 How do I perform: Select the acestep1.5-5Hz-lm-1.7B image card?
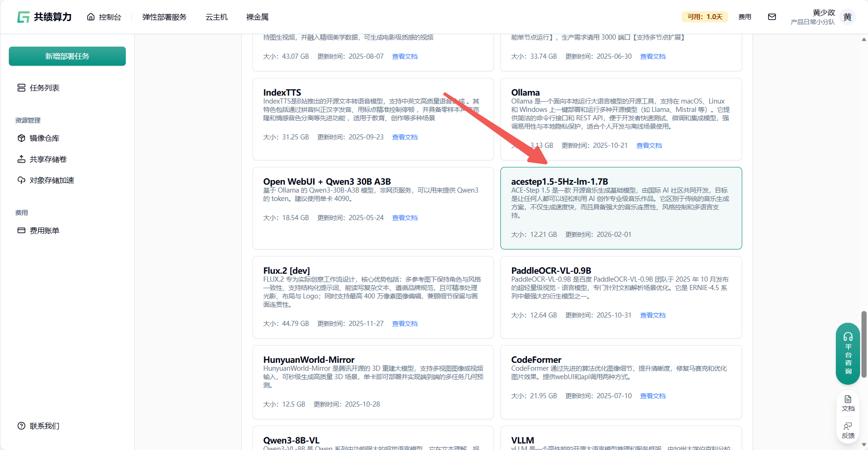[x=621, y=208]
